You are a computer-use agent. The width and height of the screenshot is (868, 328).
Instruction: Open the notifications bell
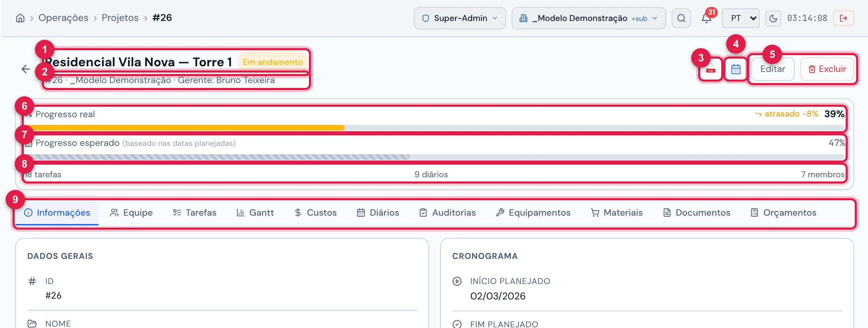point(706,18)
